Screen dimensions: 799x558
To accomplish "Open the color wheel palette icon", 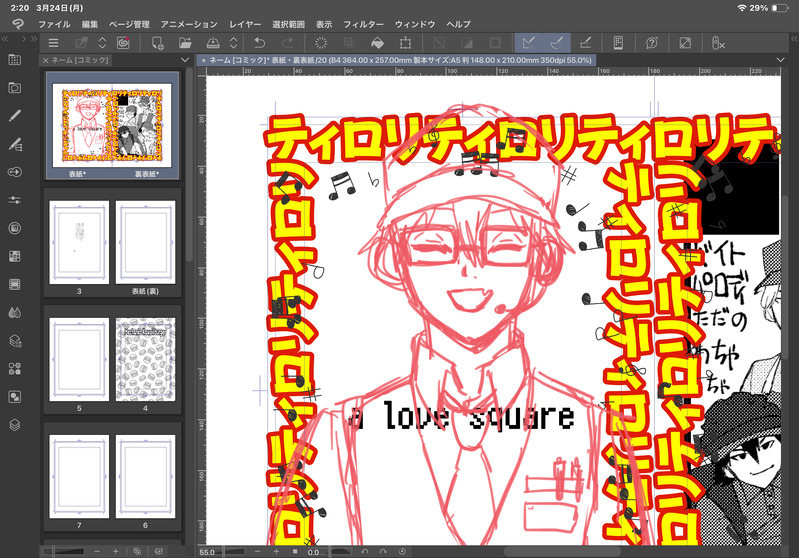I will point(15,228).
